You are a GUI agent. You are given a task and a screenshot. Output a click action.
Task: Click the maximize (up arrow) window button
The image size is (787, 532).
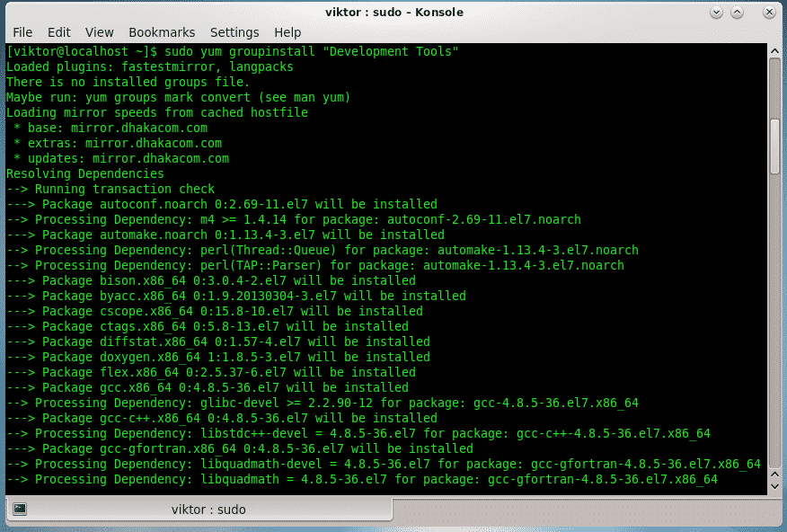pos(738,12)
